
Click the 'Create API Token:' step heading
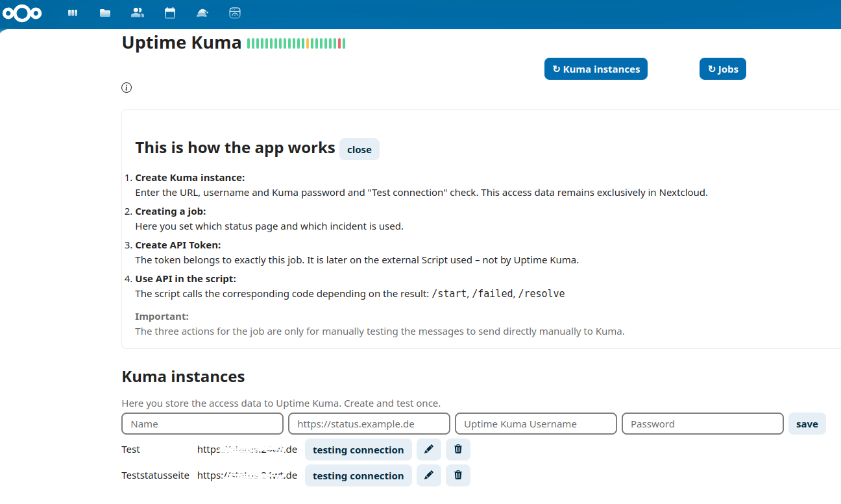tap(178, 245)
